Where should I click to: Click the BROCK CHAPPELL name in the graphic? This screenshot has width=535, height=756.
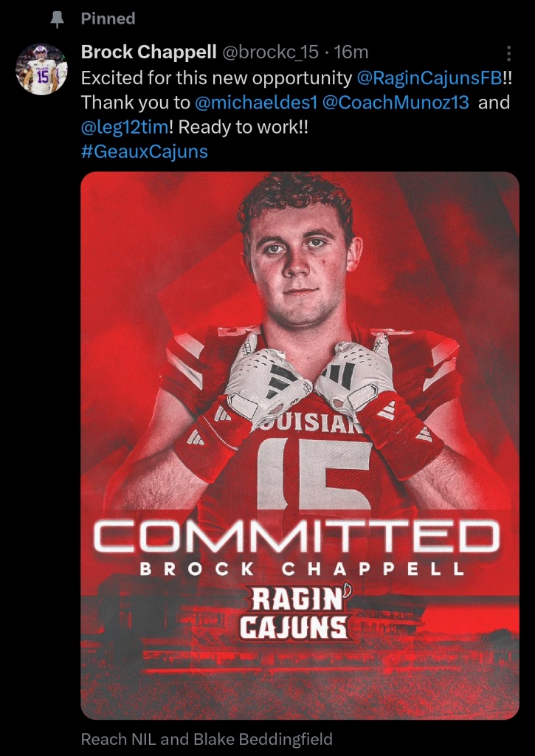click(x=301, y=569)
